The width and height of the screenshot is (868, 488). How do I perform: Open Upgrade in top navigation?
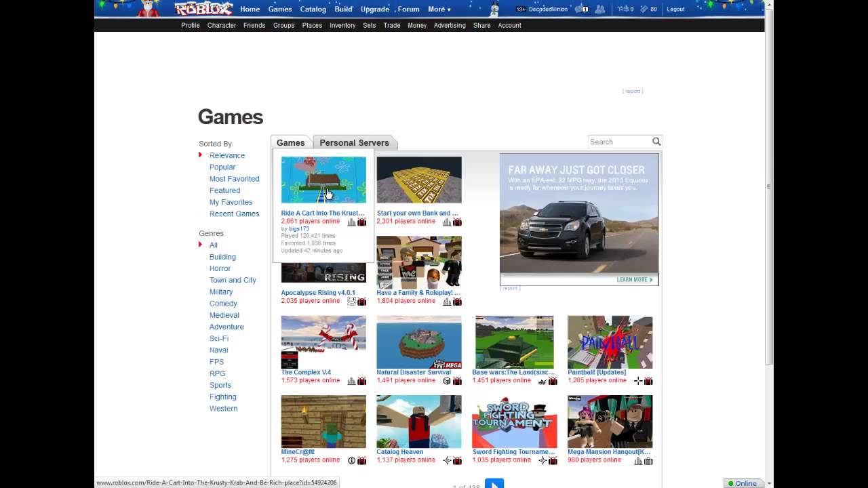pos(374,9)
